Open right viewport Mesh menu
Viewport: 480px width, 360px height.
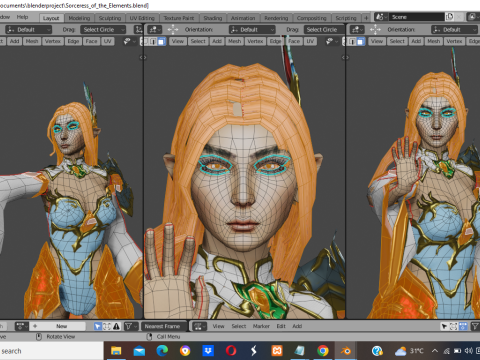click(434, 41)
